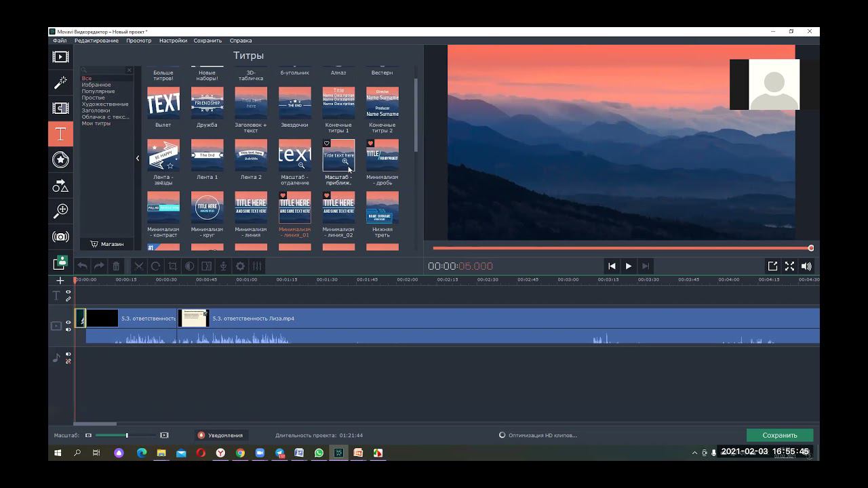Image resolution: width=868 pixels, height=488 pixels.
Task: Open the Windows Start menu
Action: 58,453
